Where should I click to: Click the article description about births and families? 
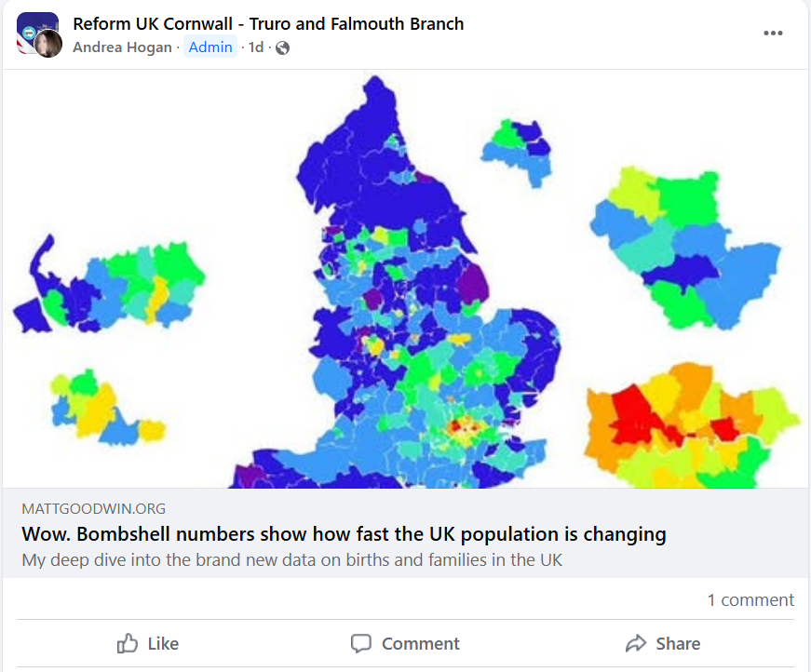coord(291,560)
